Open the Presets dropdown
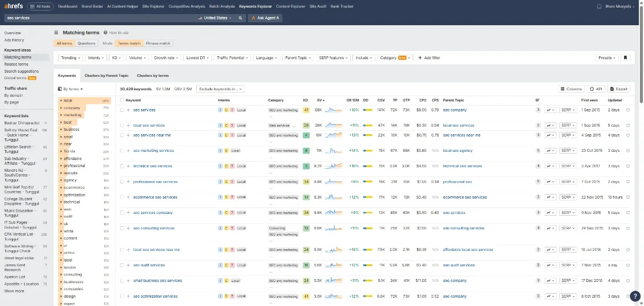644x306 pixels. tap(607, 58)
